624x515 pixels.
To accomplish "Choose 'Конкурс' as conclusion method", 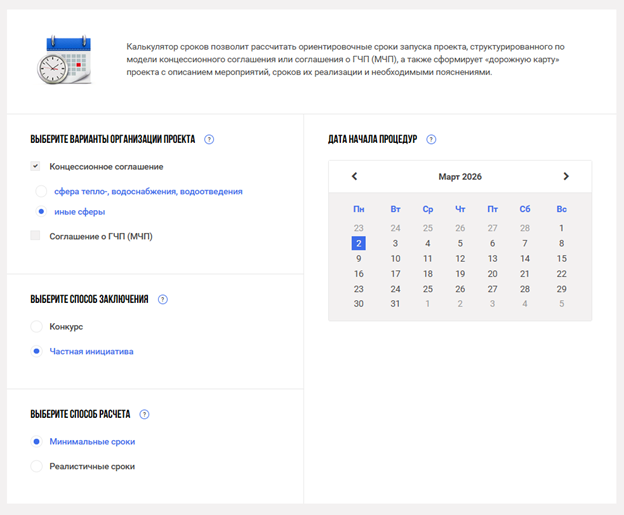I will coord(37,327).
